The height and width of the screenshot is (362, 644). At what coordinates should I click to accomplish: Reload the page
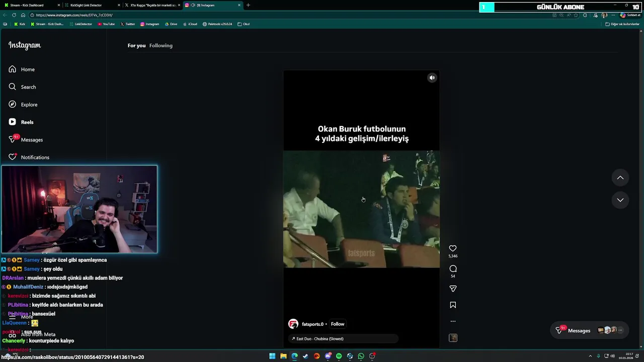pos(14,15)
